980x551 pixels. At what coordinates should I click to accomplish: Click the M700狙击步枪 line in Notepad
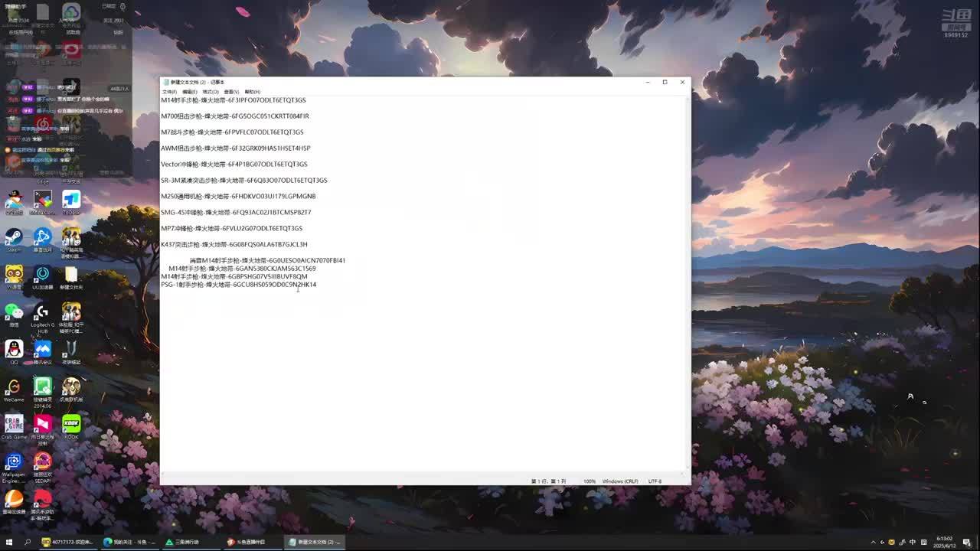pos(235,116)
